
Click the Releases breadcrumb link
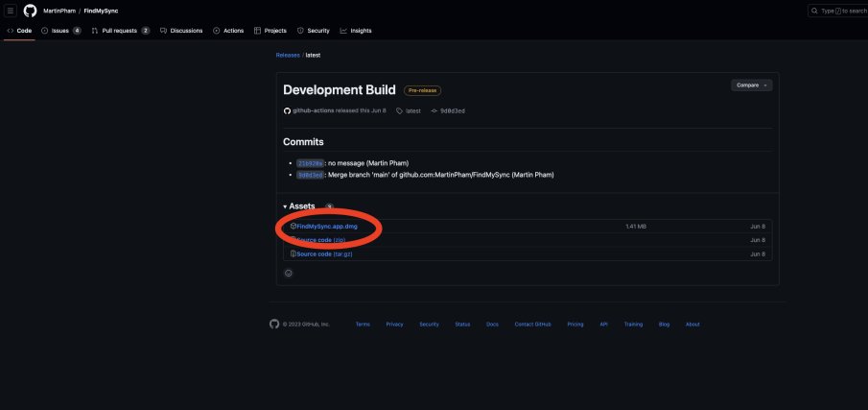click(288, 55)
